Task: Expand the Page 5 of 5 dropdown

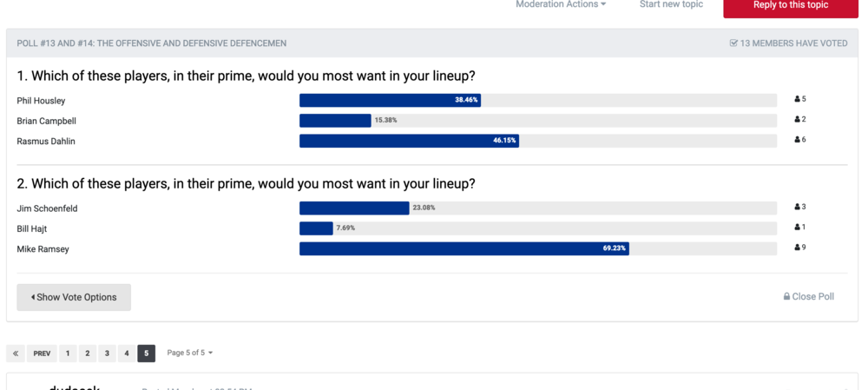Action: 190,353
